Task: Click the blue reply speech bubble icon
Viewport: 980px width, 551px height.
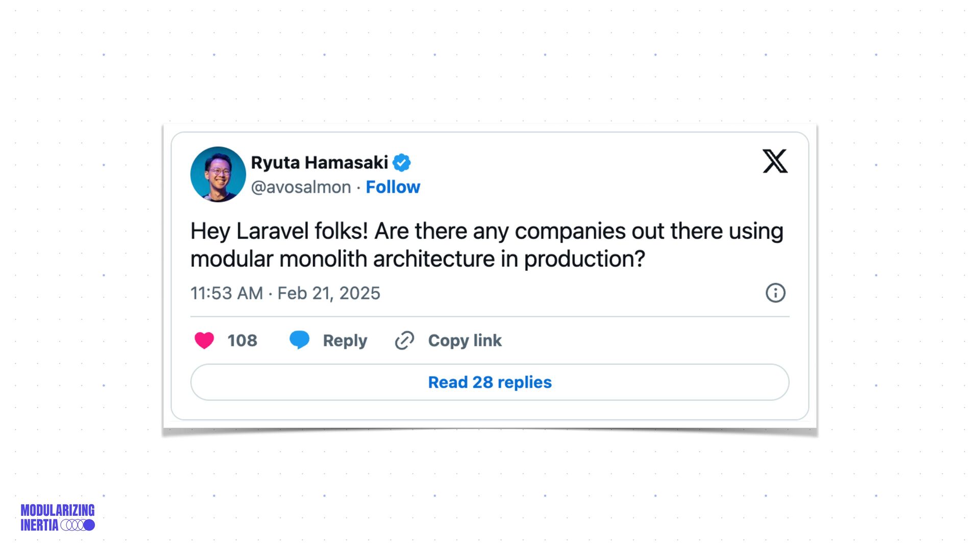Action: click(x=299, y=340)
